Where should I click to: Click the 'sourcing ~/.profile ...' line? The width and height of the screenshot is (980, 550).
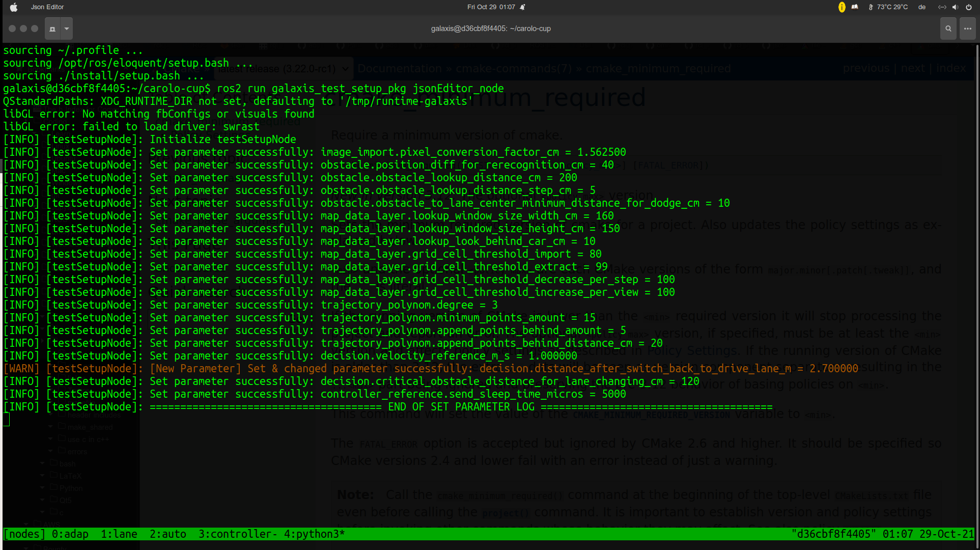pyautogui.click(x=73, y=50)
